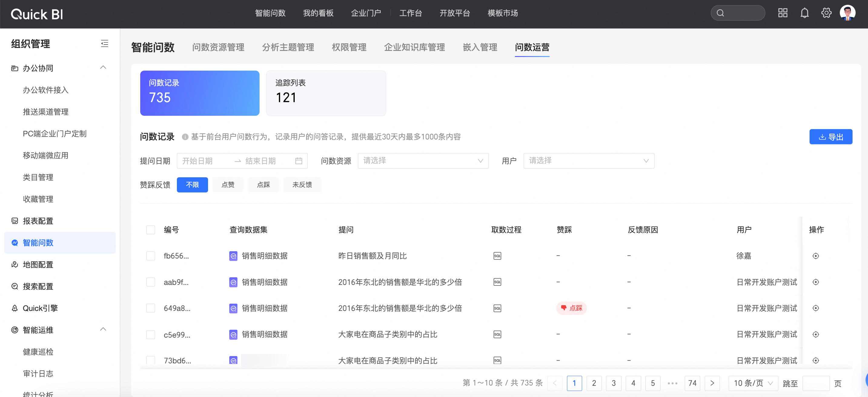868x397 pixels.
Task: View SQL for 649a8 row
Action: 497,308
